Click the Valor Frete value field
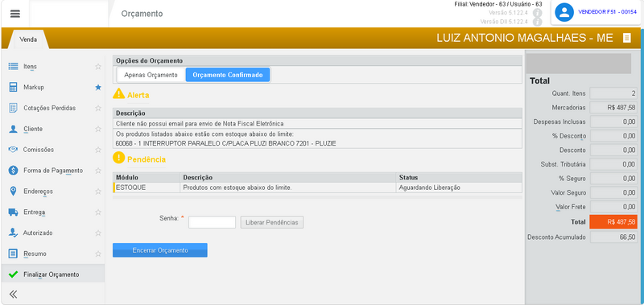Screen dimensions: 644x305 click(x=613, y=207)
